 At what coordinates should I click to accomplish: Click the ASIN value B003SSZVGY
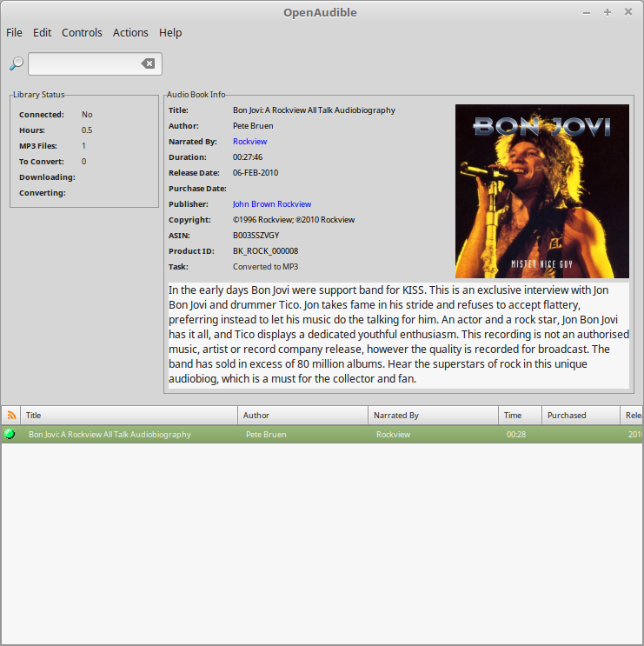point(256,236)
